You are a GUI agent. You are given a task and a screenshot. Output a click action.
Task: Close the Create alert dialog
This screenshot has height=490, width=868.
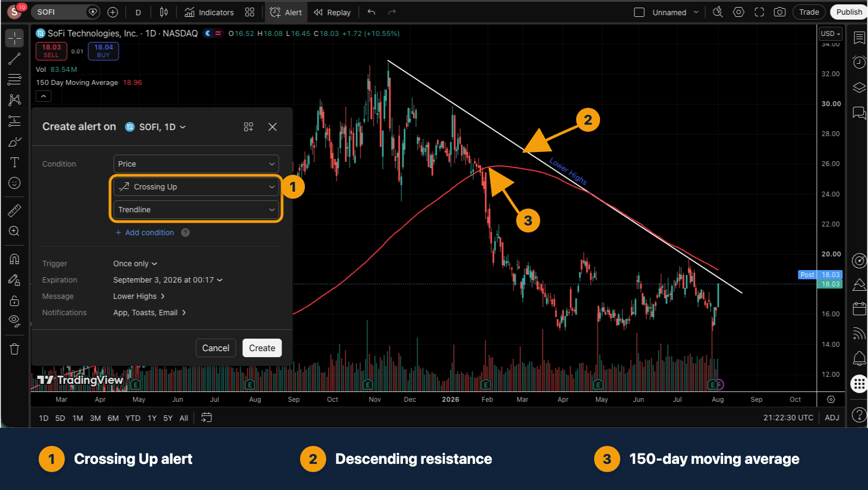(273, 127)
